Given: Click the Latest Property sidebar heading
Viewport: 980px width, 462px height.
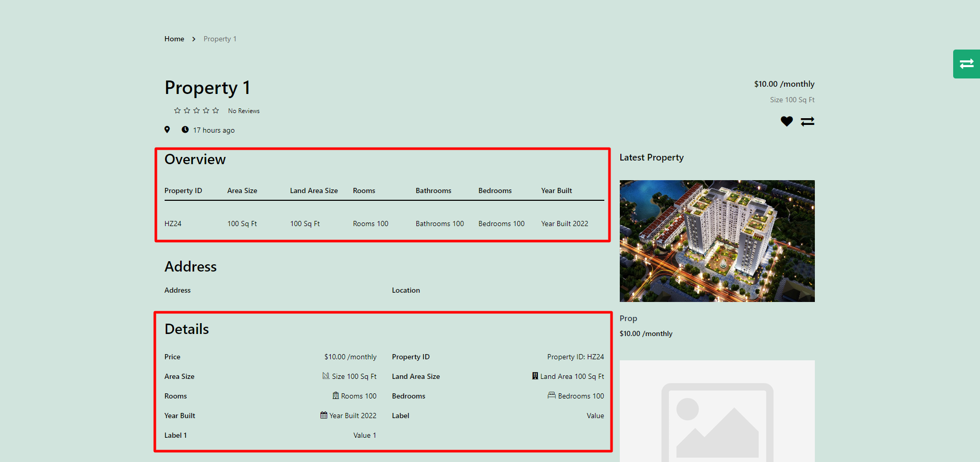Looking at the screenshot, I should [651, 157].
